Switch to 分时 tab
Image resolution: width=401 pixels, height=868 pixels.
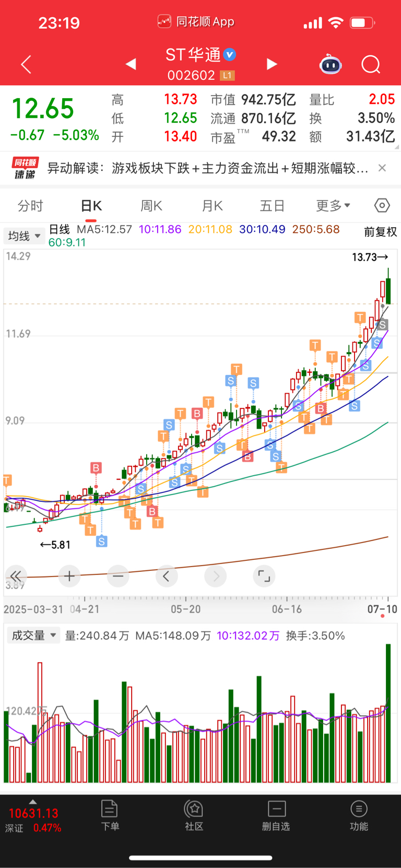point(30,206)
